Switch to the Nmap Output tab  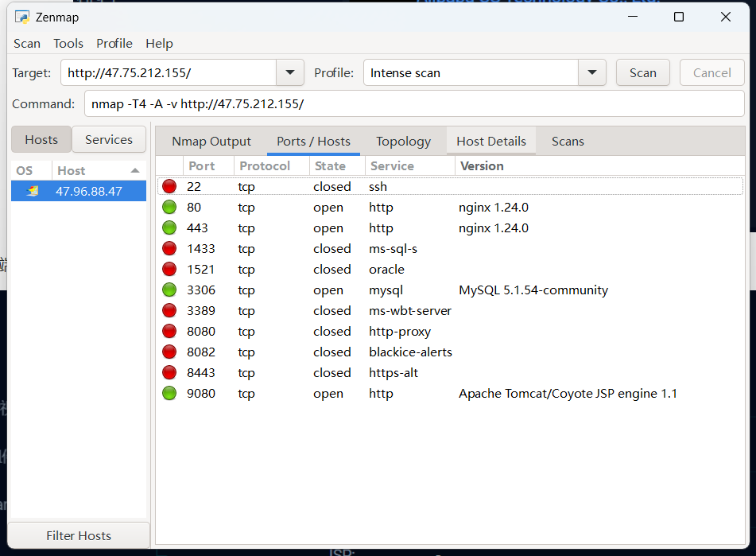pos(211,142)
